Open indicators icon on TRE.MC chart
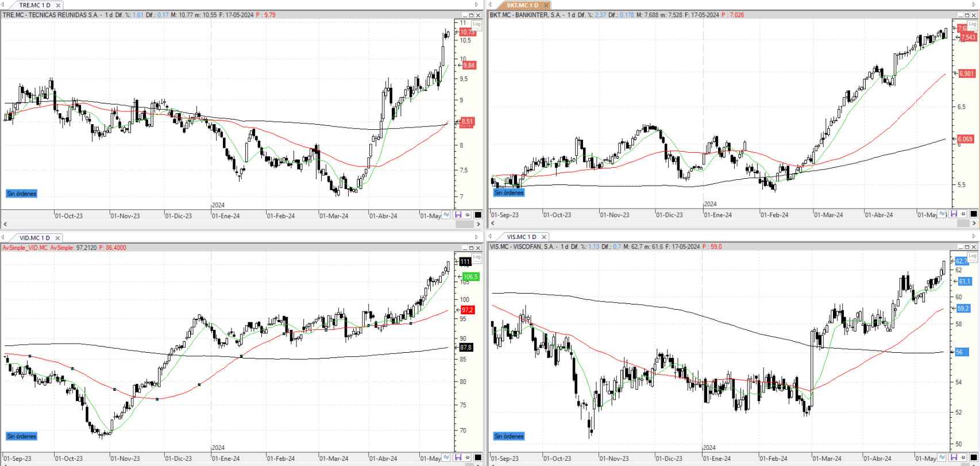The width and height of the screenshot is (980, 466). click(x=446, y=214)
